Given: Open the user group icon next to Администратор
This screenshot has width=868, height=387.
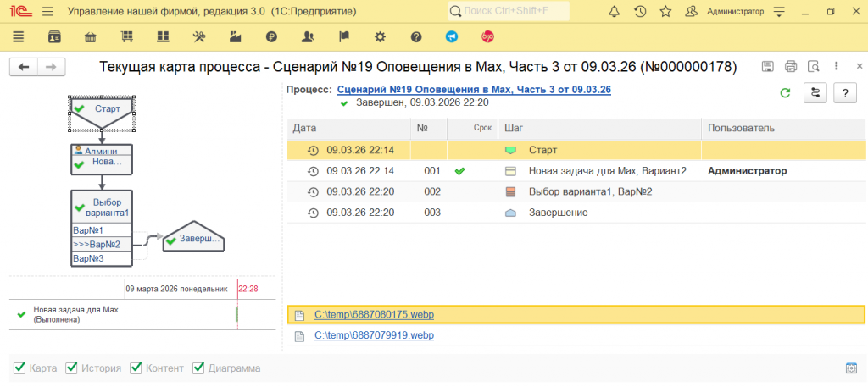Looking at the screenshot, I should [692, 11].
